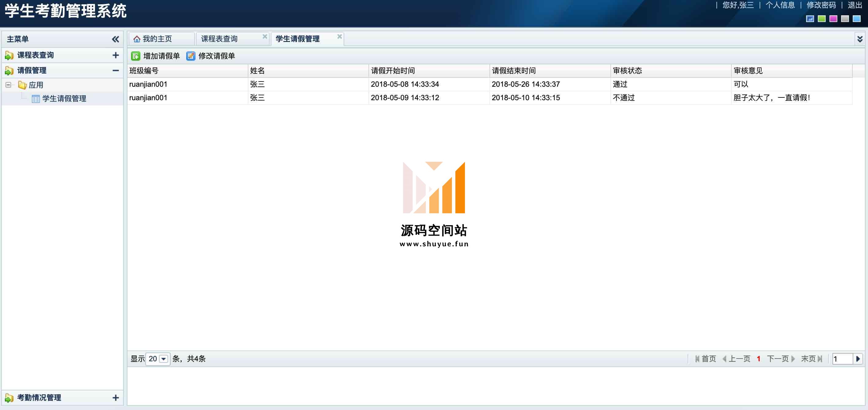868x410 pixels.
Task: Click the 请假开始时间 column header
Action: (x=429, y=71)
